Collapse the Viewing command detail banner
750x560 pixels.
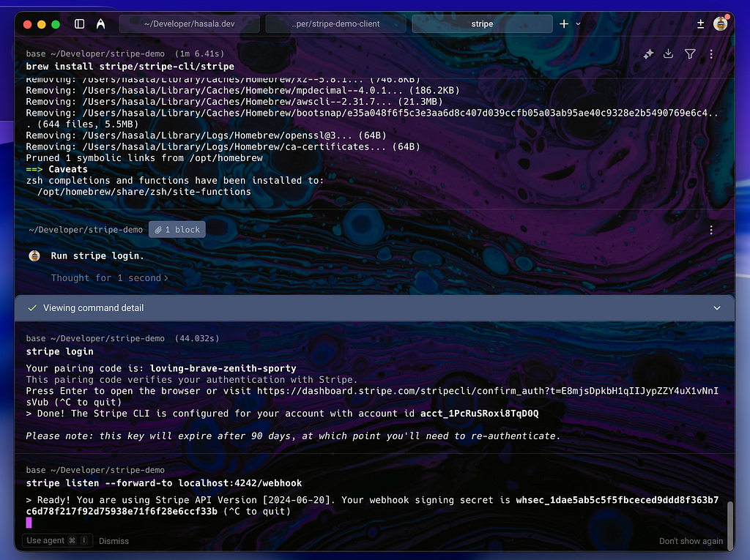click(x=717, y=308)
